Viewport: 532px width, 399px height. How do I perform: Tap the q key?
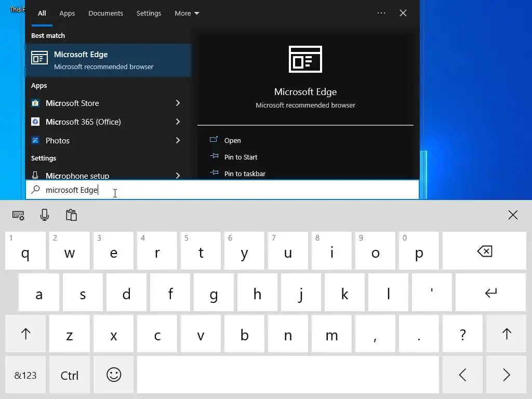click(x=25, y=251)
